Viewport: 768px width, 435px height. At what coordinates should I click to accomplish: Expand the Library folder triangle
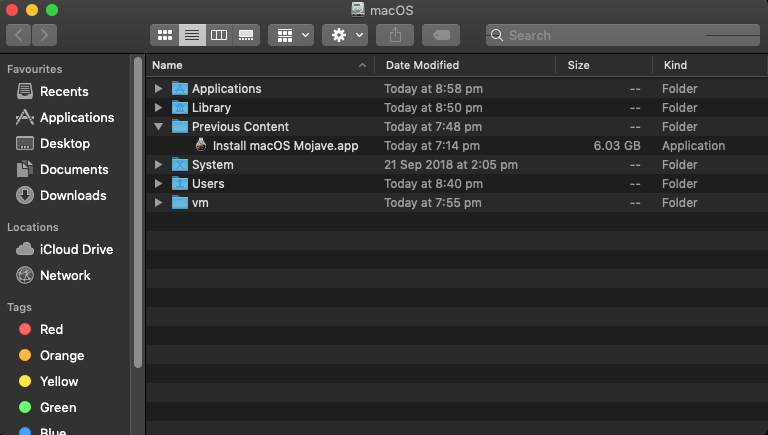(158, 107)
